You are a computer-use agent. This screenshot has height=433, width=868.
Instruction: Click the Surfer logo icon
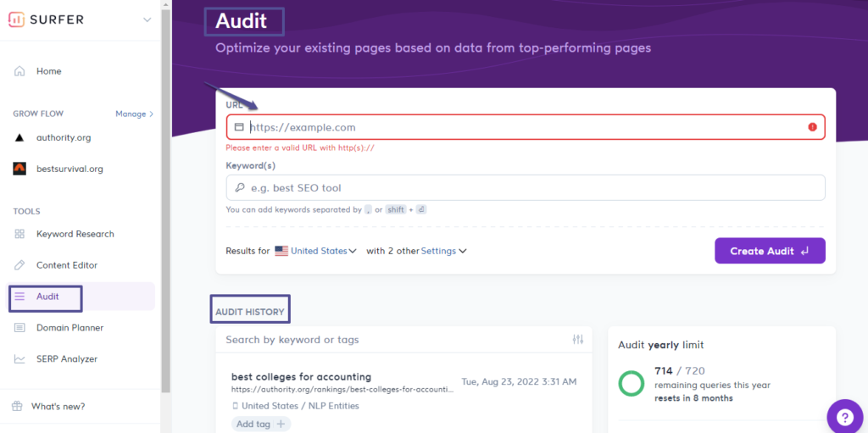coord(17,20)
